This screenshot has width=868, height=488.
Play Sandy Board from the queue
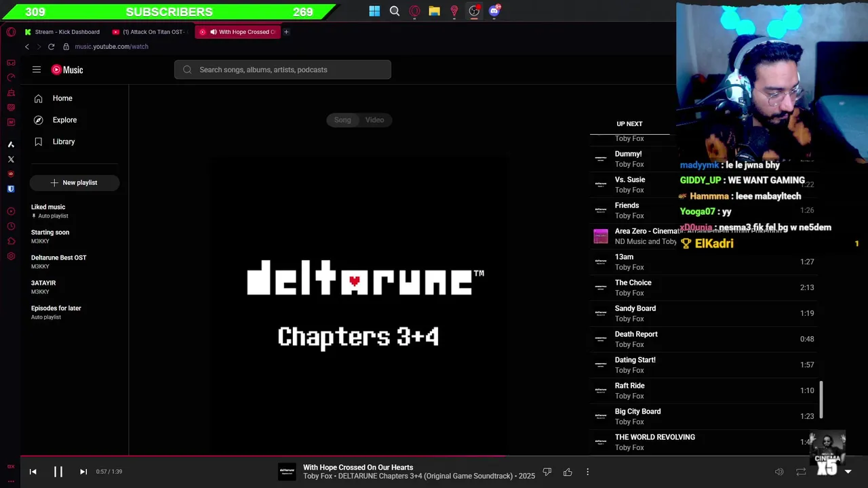coord(704,313)
